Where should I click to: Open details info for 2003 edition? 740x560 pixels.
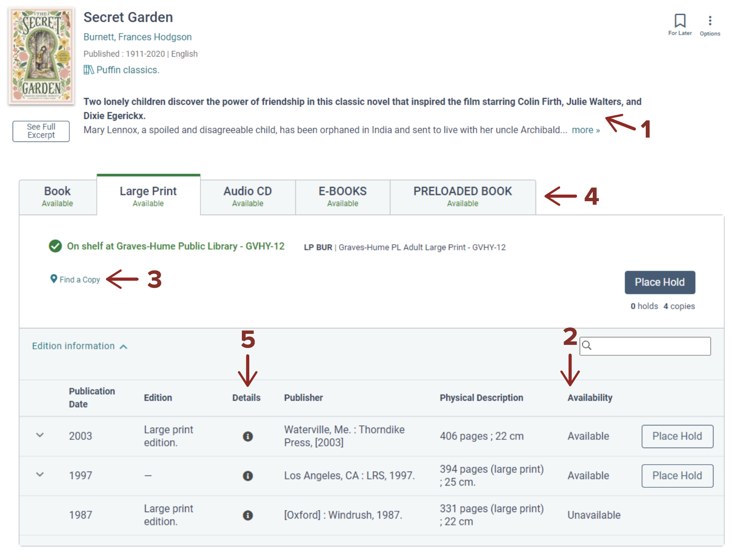(248, 436)
